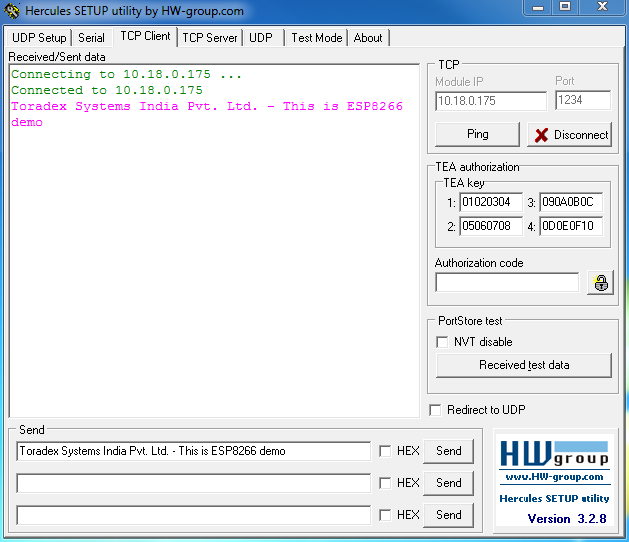629x542 pixels.
Task: Open the Serial tab
Action: [91, 38]
